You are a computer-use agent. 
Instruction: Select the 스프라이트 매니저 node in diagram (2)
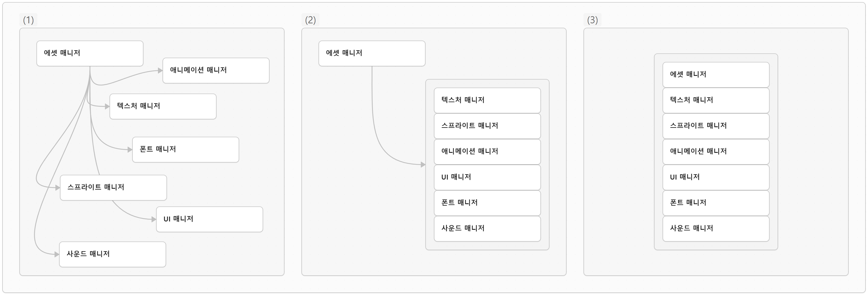[x=487, y=126]
